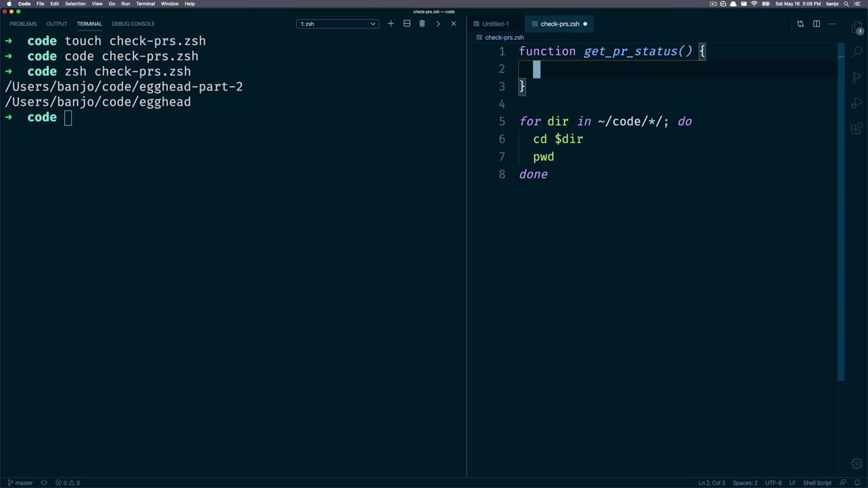Click the sync changes icon in status bar
868x488 pixels.
[44, 483]
